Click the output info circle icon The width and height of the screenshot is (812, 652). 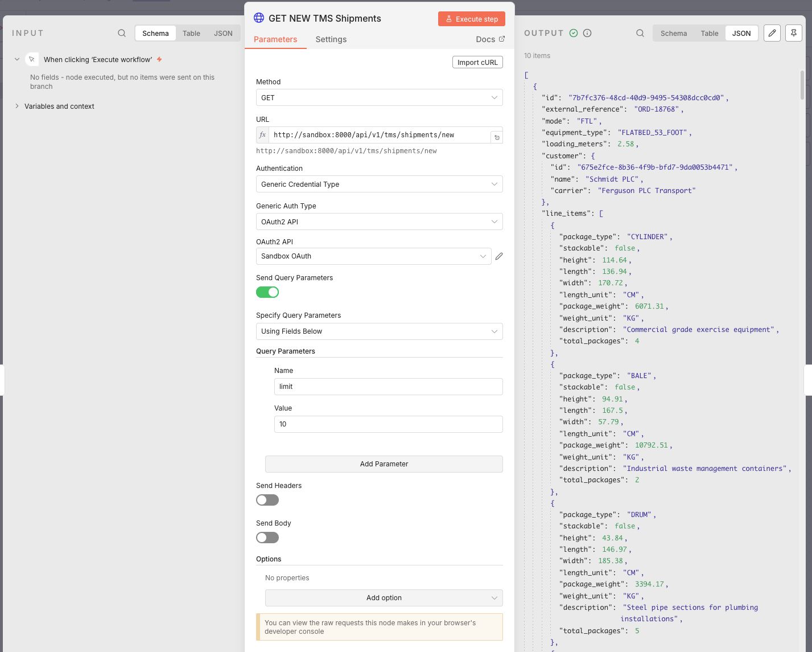click(x=587, y=33)
